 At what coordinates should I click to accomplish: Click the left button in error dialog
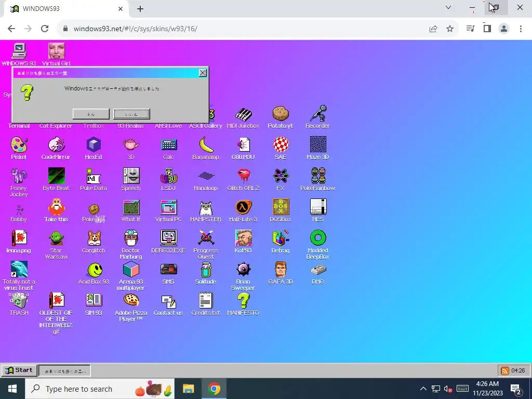91,114
